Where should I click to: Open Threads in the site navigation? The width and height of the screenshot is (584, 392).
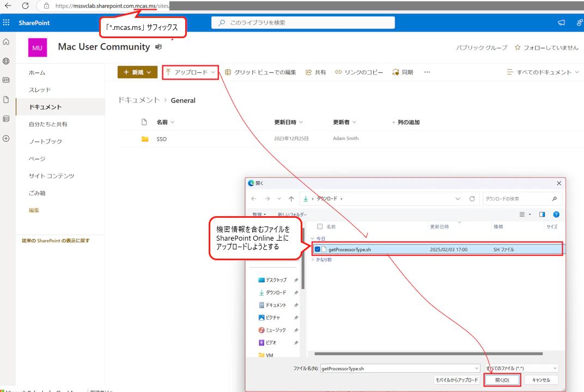point(39,90)
